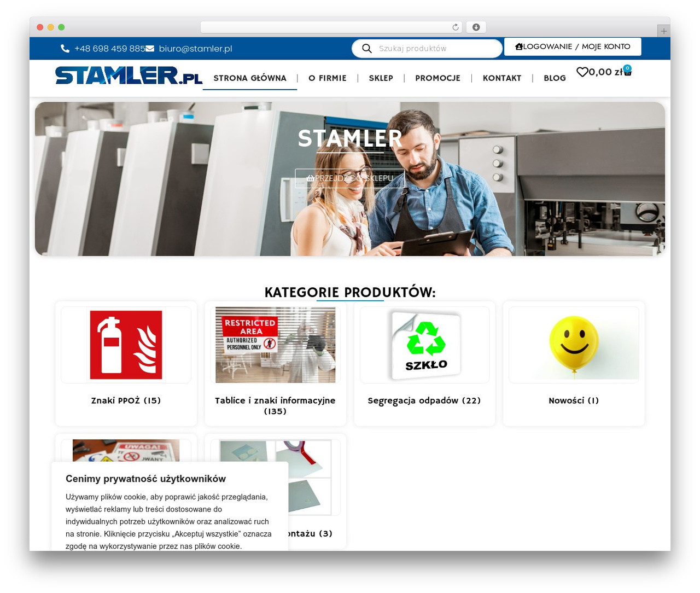Screen dimensions: 700x593
Task: Go to STRONA GŁÓWNA menu item
Action: click(x=250, y=78)
